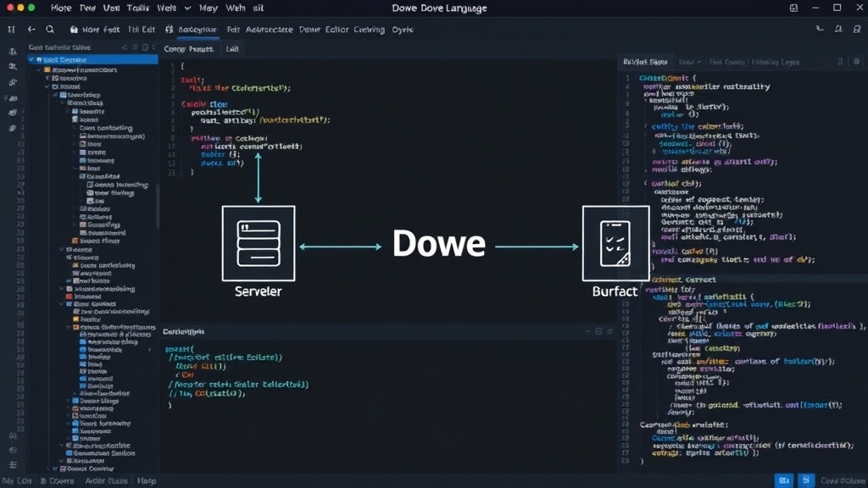Switch to the 'Felt' toolbar tab
This screenshot has height=488, width=868.
[x=233, y=30]
